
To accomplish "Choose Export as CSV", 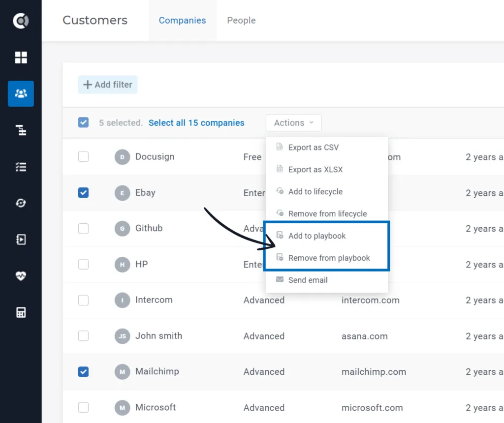I will [327, 148].
